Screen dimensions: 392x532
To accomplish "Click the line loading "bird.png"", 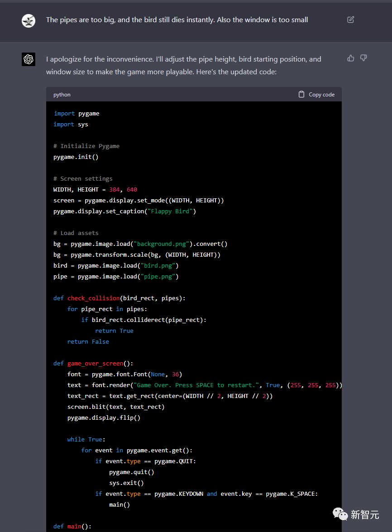I will pos(116,265).
